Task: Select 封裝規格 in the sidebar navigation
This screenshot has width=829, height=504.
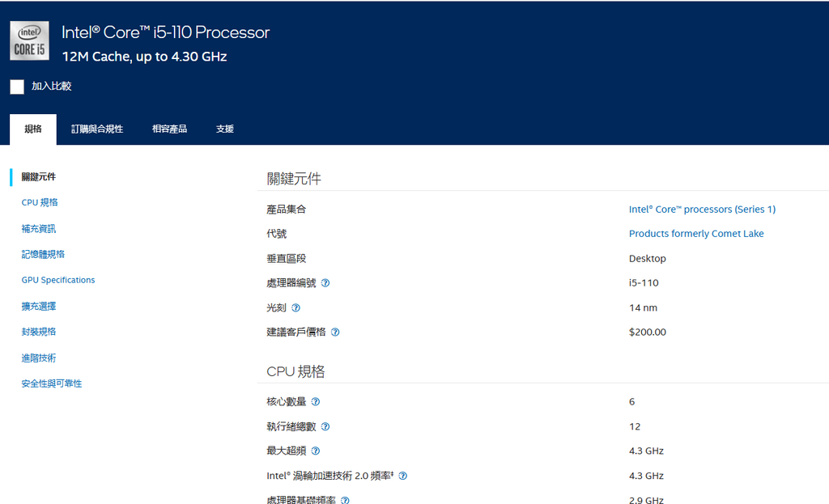Action: pos(40,331)
